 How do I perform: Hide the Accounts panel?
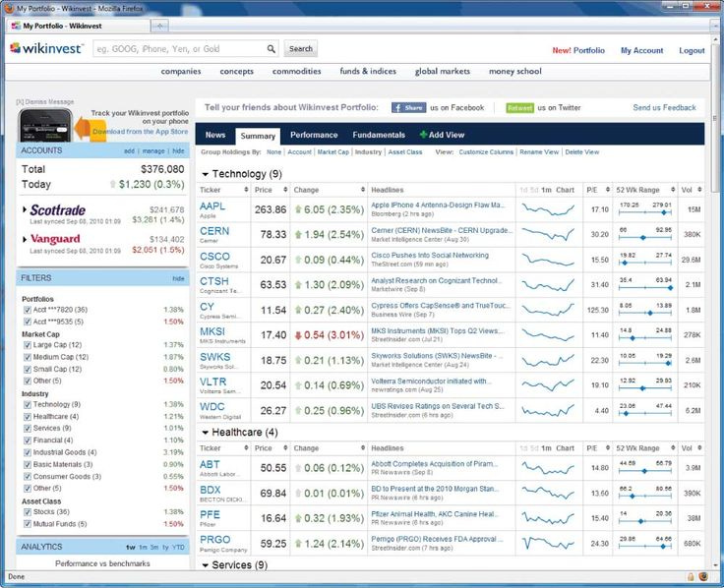pos(178,150)
